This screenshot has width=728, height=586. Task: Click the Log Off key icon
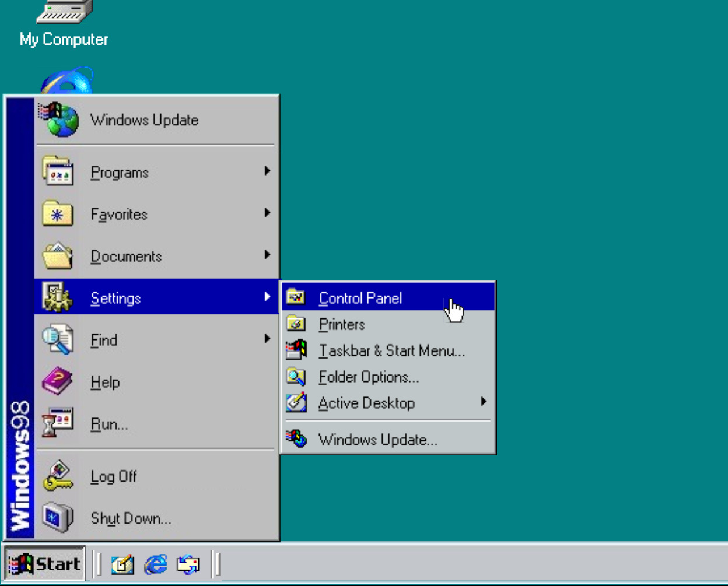(x=58, y=476)
